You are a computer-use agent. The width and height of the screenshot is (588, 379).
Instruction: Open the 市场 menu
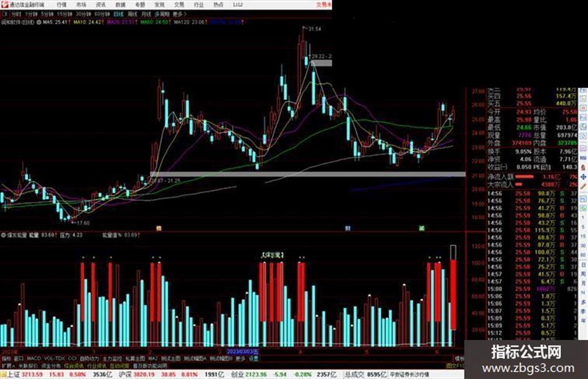pyautogui.click(x=81, y=5)
